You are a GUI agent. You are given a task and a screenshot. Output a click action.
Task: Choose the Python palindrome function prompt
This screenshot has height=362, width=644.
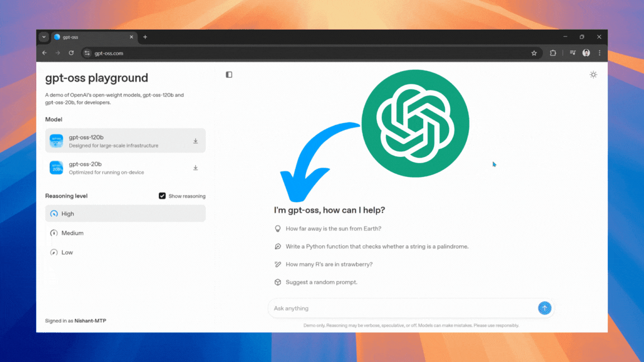(377, 246)
